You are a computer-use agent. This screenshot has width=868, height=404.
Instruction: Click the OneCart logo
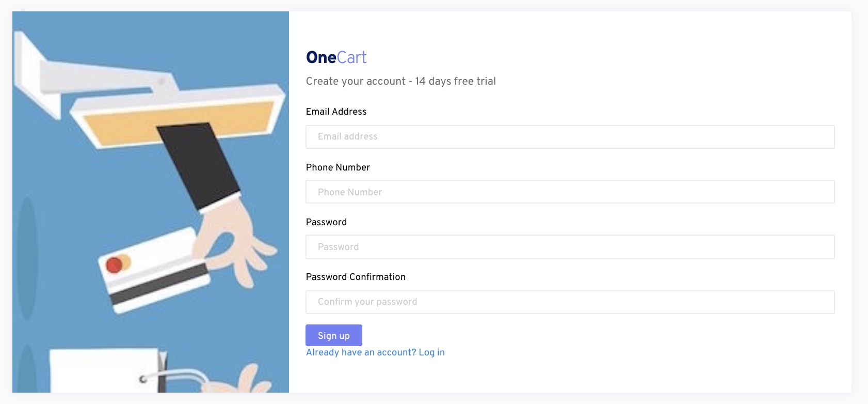click(x=336, y=57)
